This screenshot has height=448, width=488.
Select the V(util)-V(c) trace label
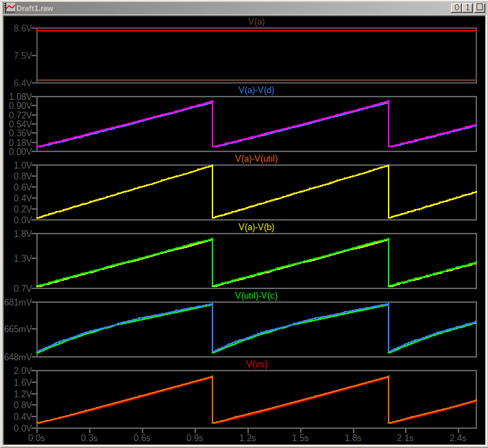pos(256,295)
